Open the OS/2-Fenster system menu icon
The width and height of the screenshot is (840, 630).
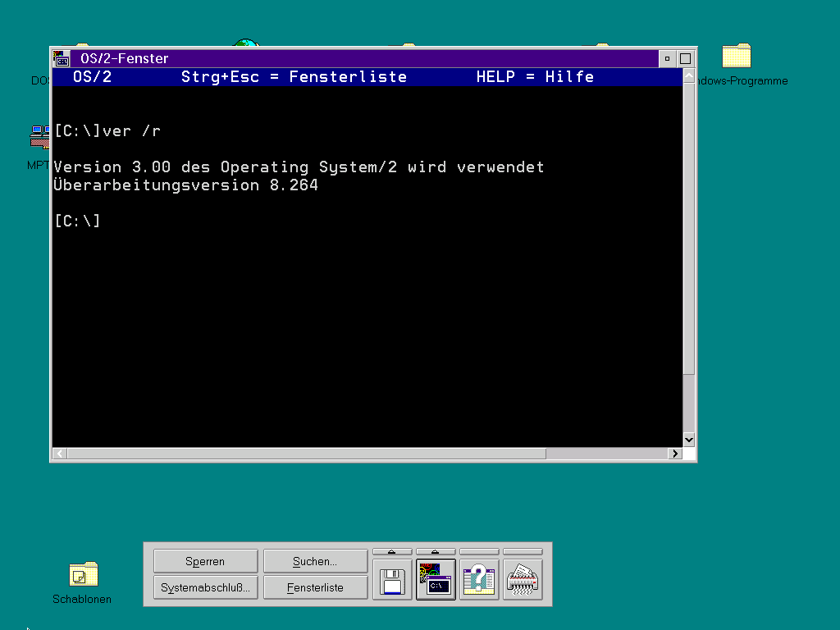click(61, 58)
